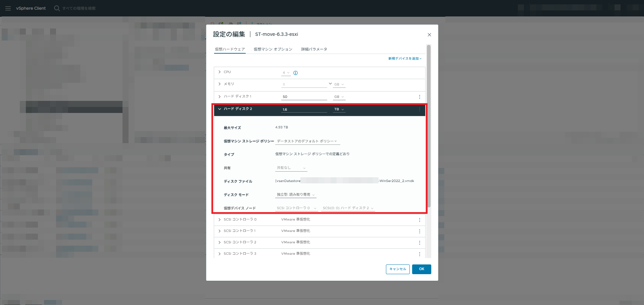Image resolution: width=644 pixels, height=305 pixels.
Task: Open SCSI Controller 3 three-dot menu
Action: 419,254
